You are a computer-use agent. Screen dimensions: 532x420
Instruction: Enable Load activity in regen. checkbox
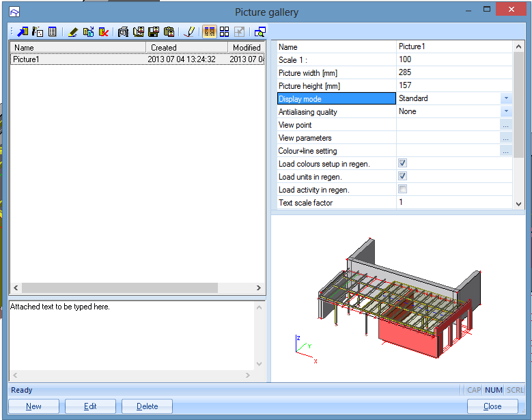pos(402,189)
